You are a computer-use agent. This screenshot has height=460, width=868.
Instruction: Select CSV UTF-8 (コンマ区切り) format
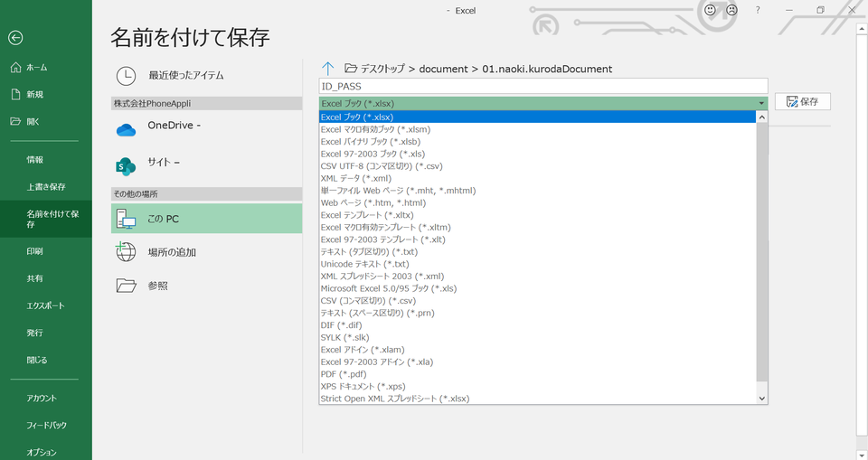click(537, 165)
